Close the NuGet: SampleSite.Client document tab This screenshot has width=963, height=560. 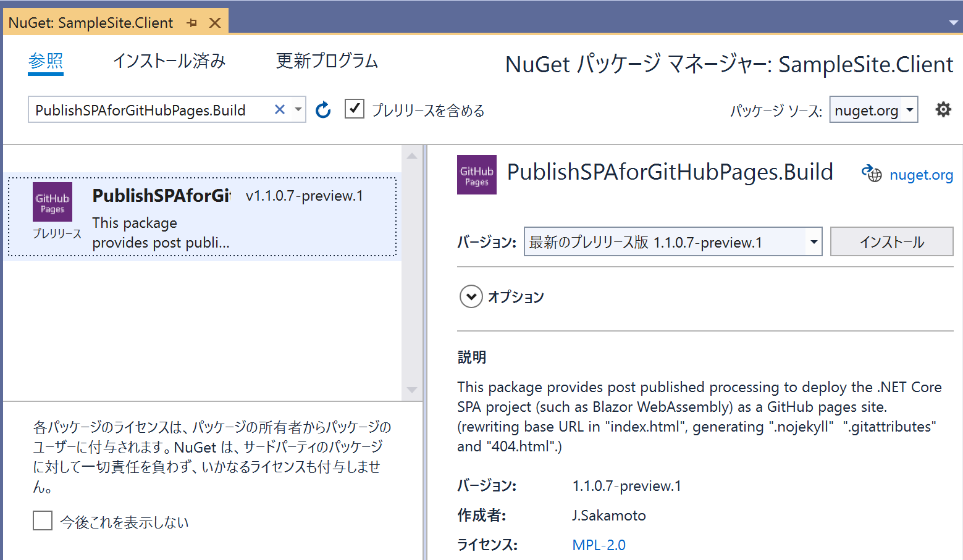214,22
